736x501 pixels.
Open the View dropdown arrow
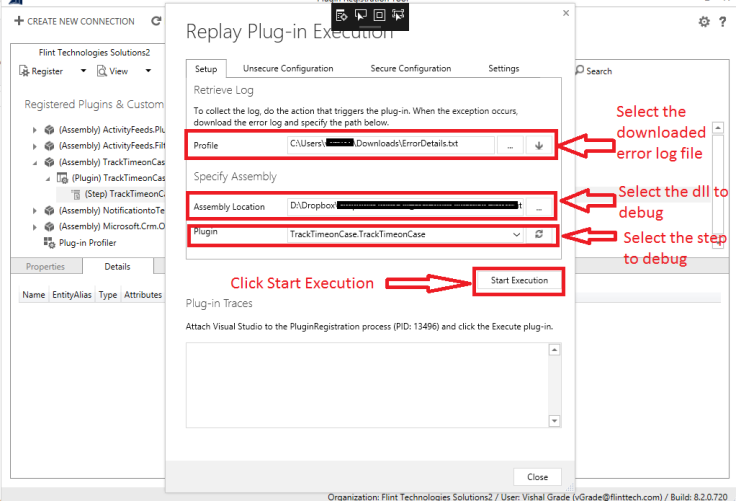tap(148, 71)
